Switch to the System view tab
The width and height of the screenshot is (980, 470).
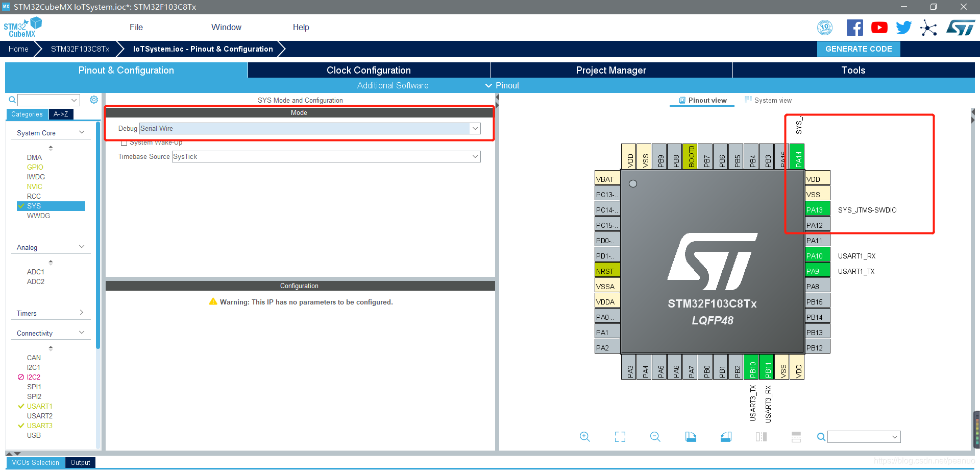[x=768, y=100]
